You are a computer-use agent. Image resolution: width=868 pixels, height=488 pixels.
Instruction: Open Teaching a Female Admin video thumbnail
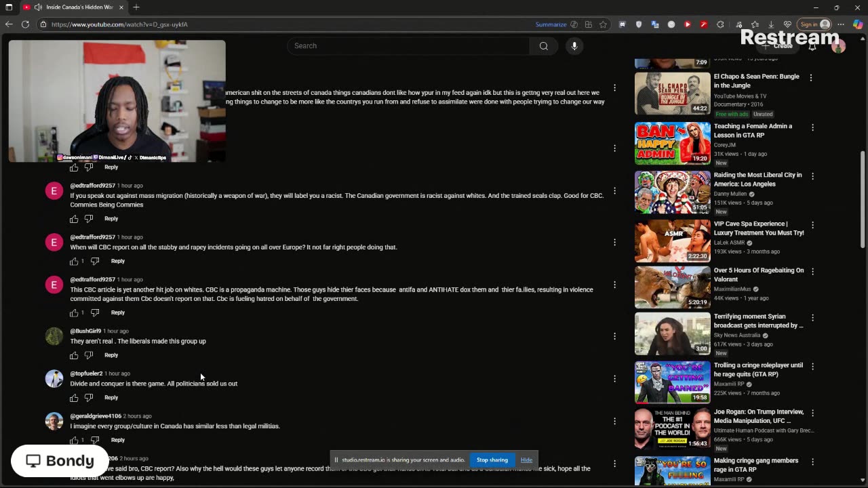pos(673,144)
